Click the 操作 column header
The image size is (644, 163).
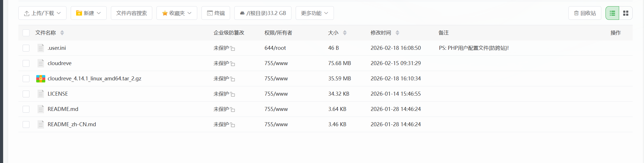click(616, 33)
